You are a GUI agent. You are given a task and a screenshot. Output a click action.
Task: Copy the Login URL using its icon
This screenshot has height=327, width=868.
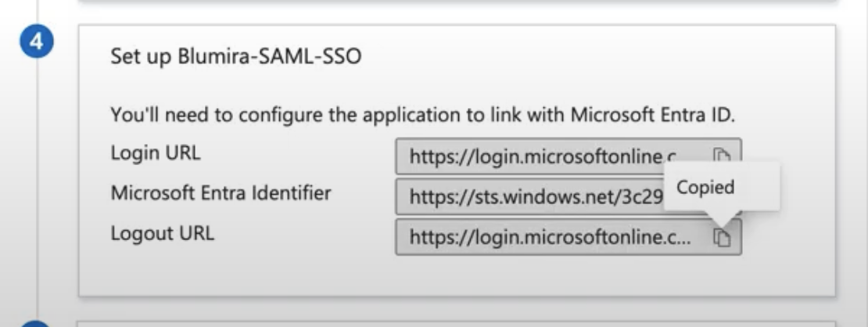pyautogui.click(x=721, y=155)
